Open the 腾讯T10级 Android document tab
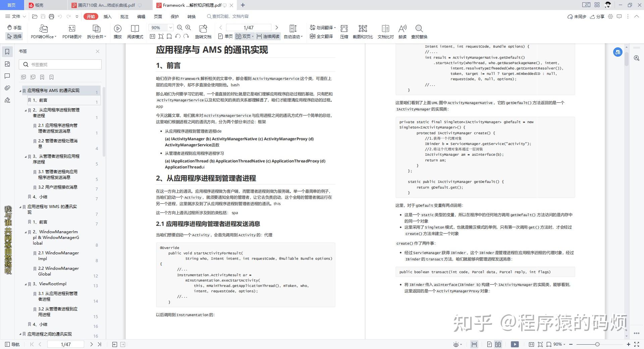644x349 pixels. (104, 5)
